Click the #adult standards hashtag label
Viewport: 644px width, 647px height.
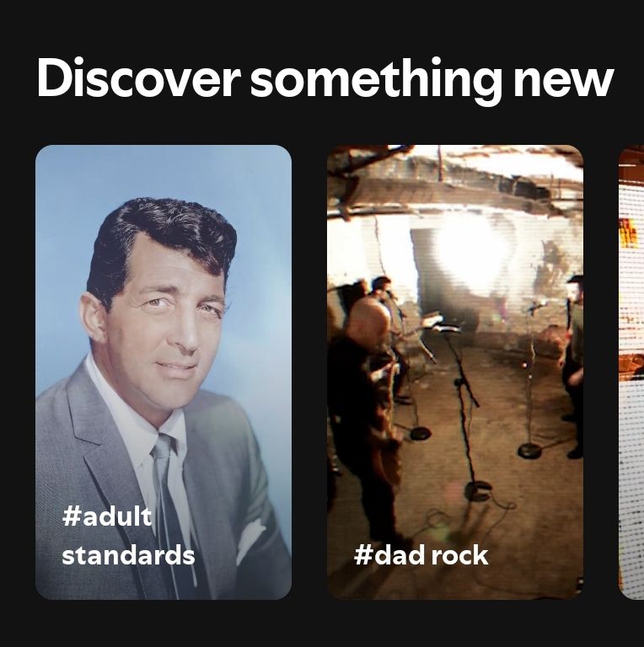coord(128,536)
